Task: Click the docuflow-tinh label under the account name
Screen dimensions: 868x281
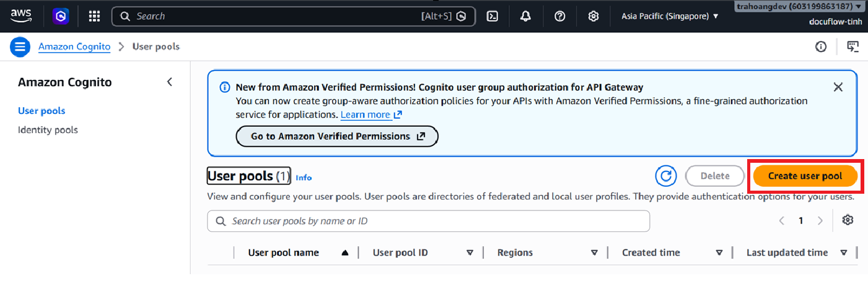Action: (835, 22)
